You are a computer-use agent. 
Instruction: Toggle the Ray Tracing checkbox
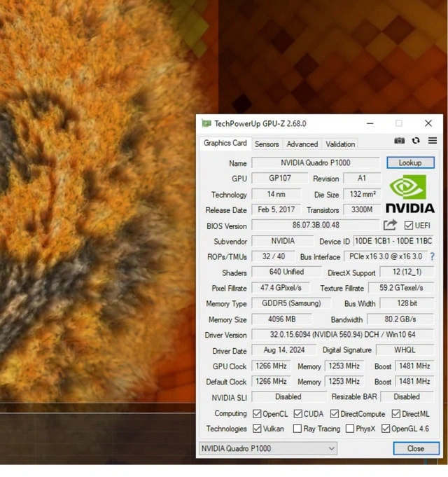(298, 429)
